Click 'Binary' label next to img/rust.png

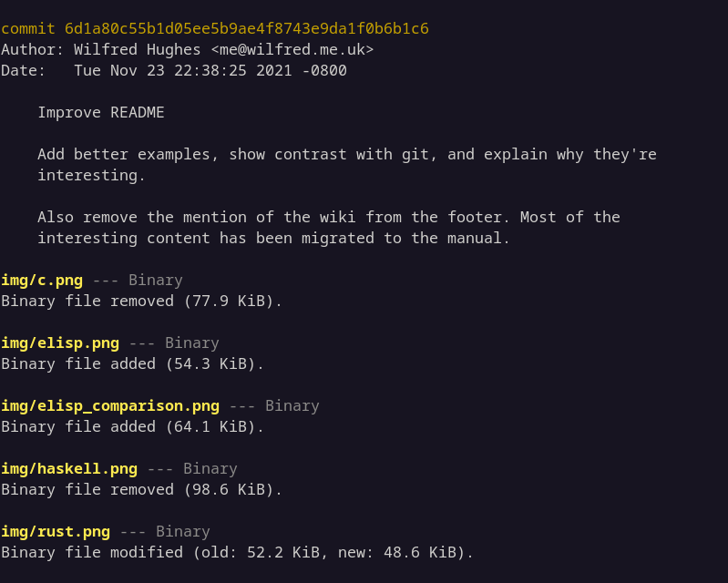[x=183, y=531]
